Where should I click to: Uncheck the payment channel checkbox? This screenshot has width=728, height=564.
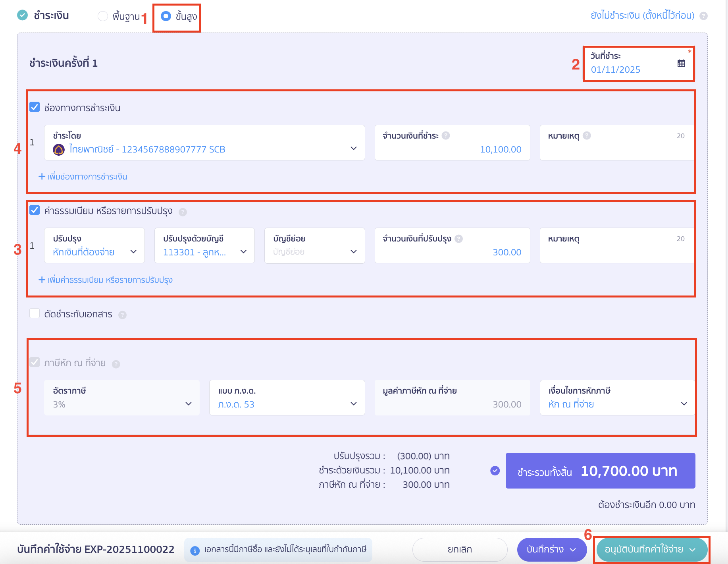tap(35, 107)
